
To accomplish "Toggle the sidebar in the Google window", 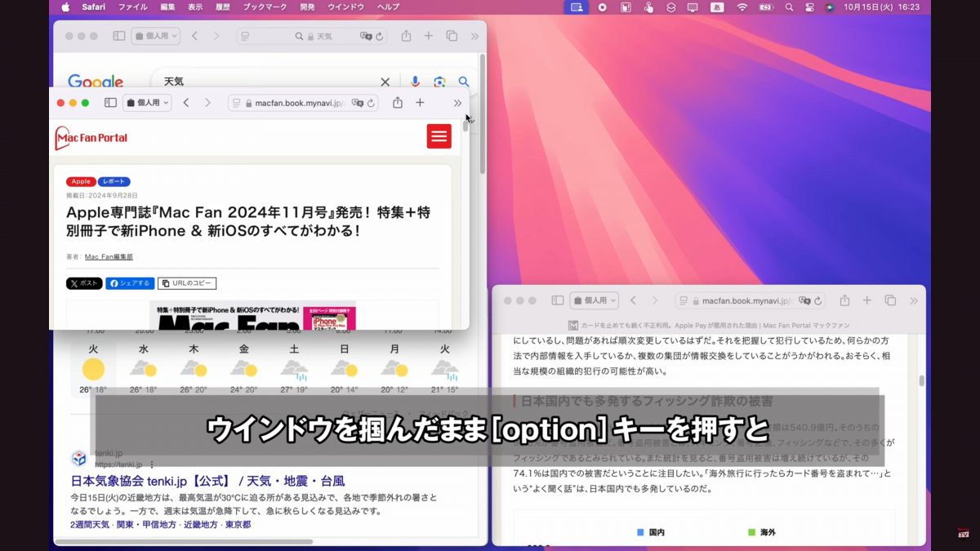I will click(x=119, y=36).
